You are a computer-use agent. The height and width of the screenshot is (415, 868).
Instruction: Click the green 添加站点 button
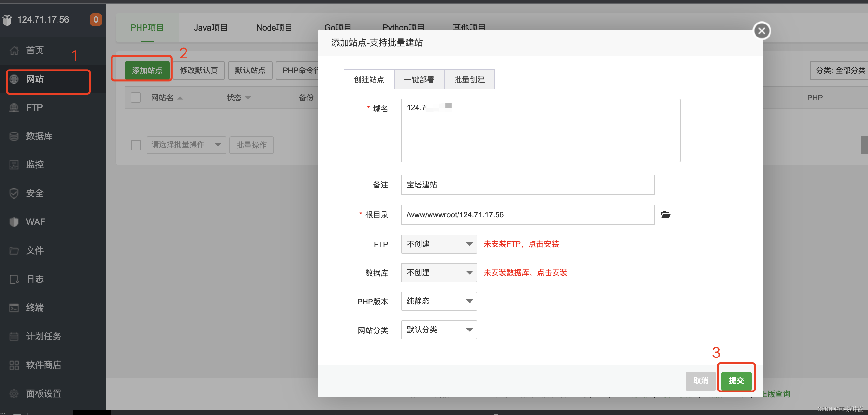(147, 71)
